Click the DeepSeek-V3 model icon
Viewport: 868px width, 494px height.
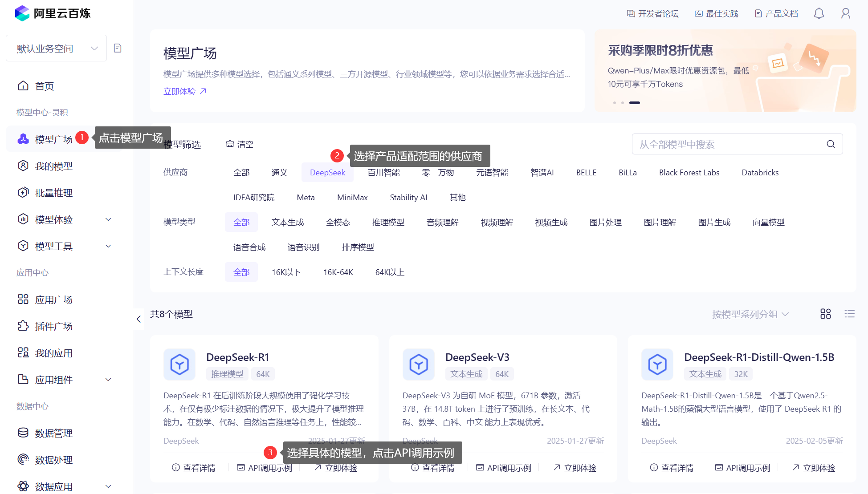click(418, 364)
